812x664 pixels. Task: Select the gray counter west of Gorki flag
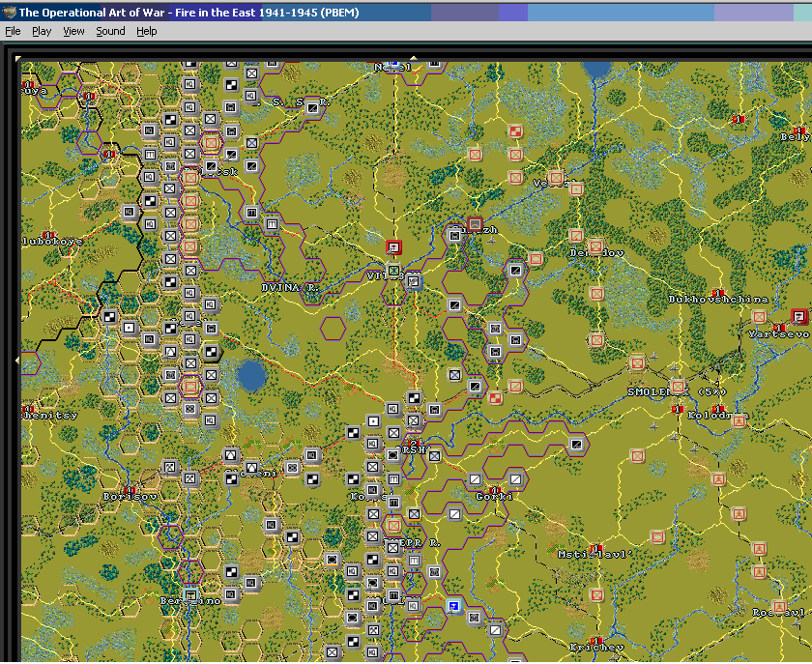475,479
